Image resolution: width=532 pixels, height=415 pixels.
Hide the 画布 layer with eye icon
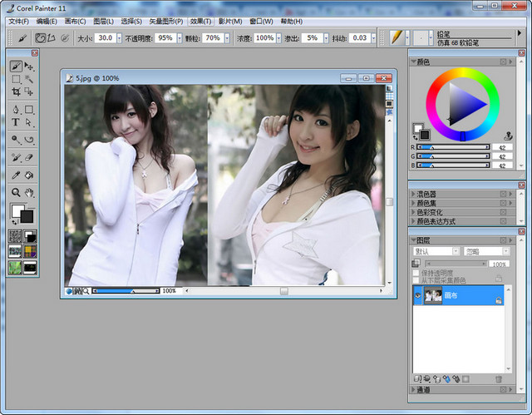pos(417,295)
